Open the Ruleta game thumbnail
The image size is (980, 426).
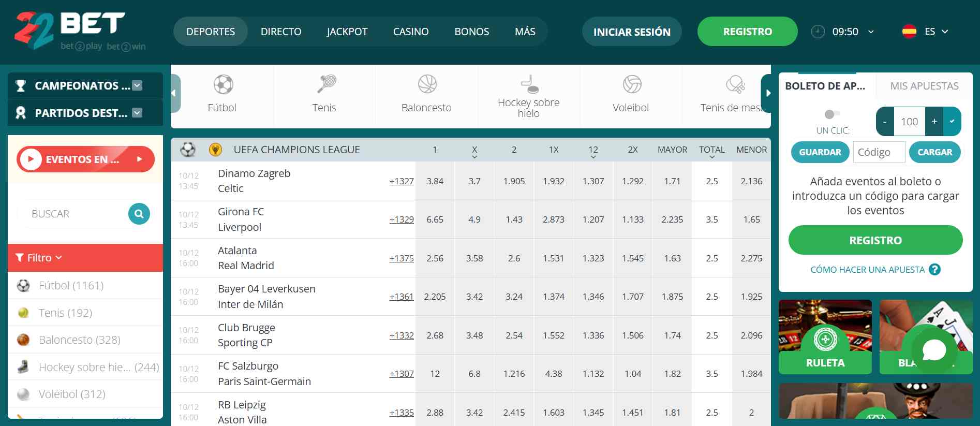click(x=825, y=337)
